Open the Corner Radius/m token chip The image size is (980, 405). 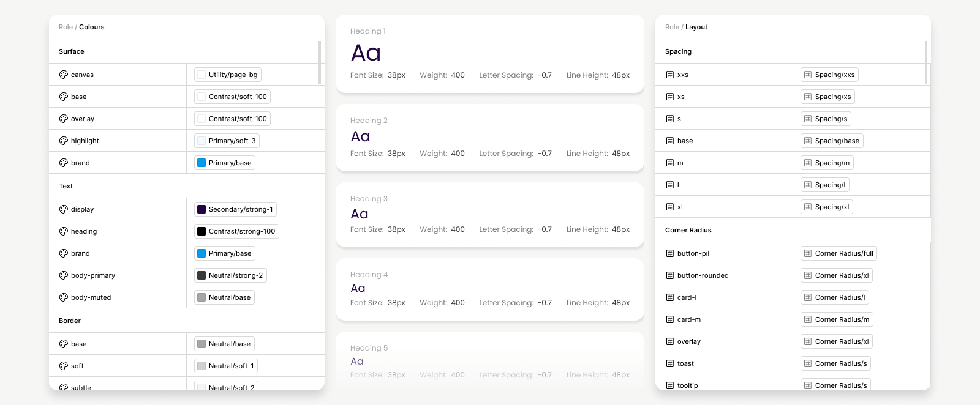click(837, 319)
